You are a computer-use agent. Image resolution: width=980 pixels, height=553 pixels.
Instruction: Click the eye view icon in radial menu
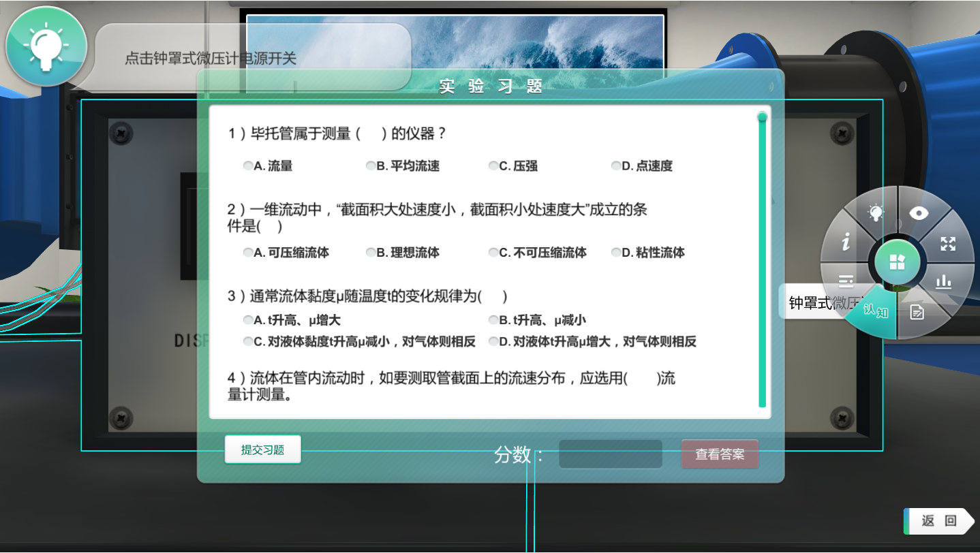pyautogui.click(x=919, y=213)
